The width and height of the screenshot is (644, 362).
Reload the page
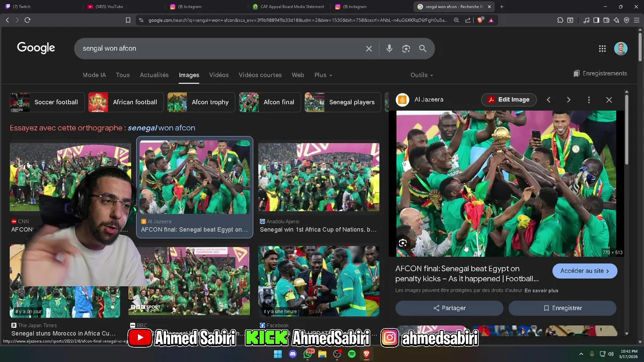click(x=27, y=20)
